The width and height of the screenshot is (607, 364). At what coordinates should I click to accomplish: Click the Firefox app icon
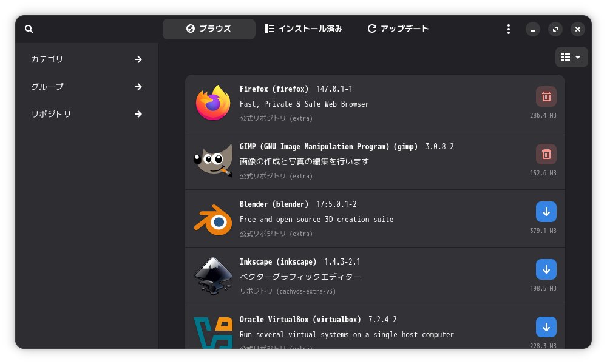[213, 103]
